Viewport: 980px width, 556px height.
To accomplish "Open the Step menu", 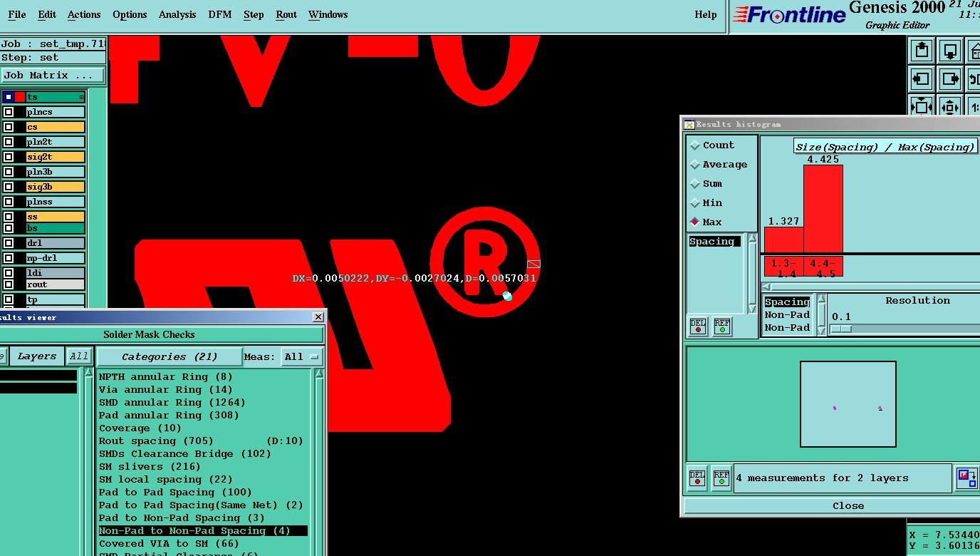I will [254, 14].
